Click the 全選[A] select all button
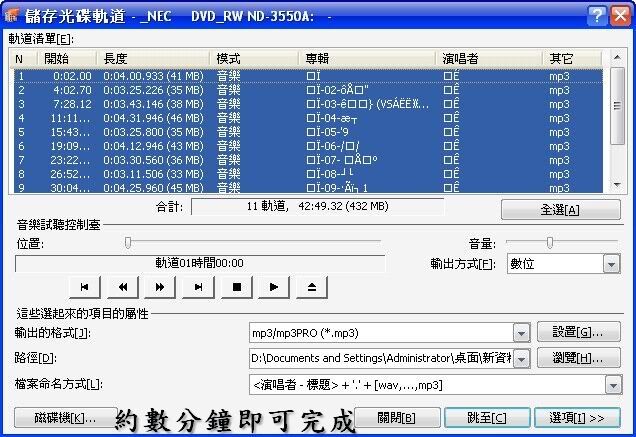 [x=561, y=210]
